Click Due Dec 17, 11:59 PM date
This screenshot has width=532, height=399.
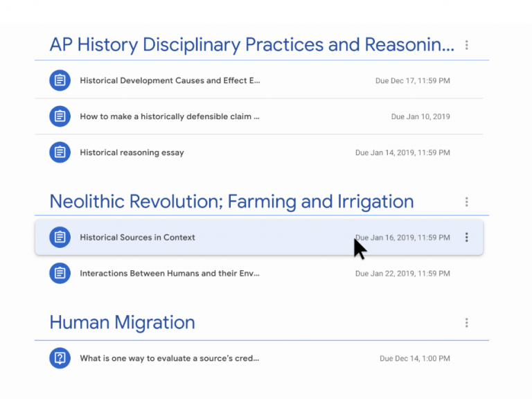point(413,81)
